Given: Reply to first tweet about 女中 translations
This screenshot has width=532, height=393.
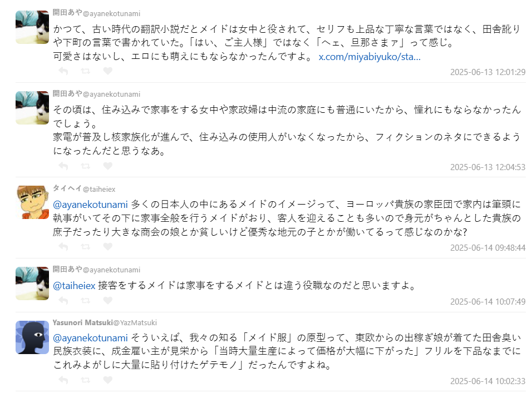Looking at the screenshot, I should click(x=63, y=71).
